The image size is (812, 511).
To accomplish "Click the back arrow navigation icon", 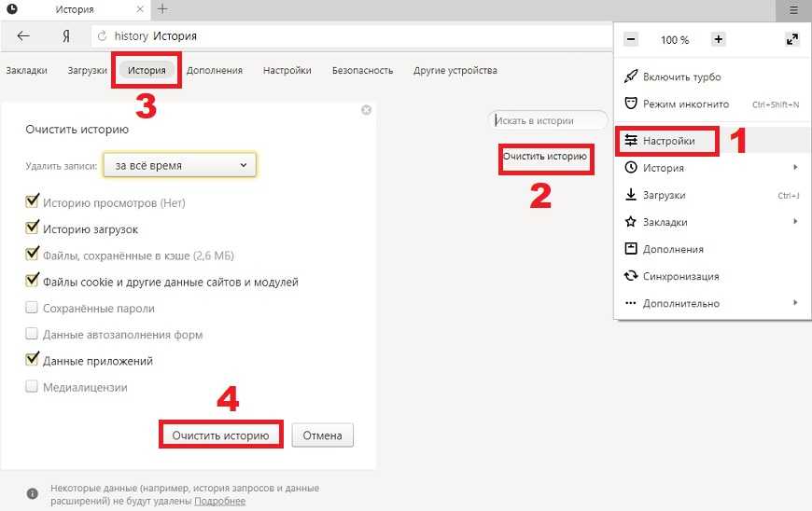I will [x=23, y=36].
